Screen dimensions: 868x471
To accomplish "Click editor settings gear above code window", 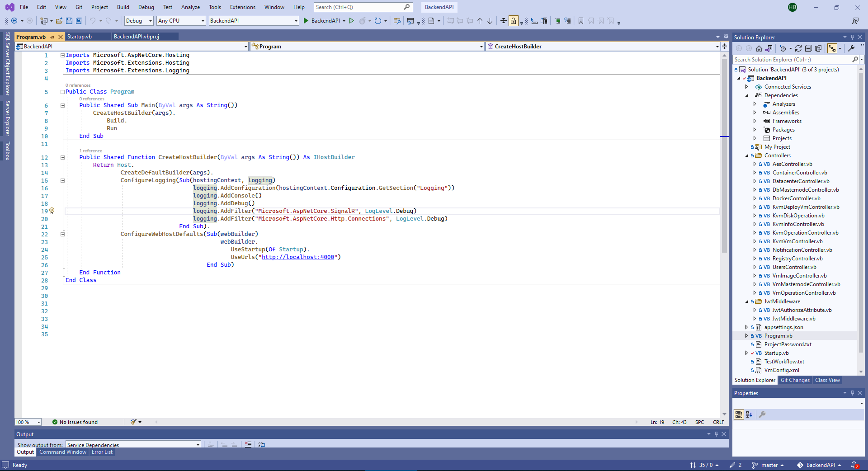I will click(726, 37).
